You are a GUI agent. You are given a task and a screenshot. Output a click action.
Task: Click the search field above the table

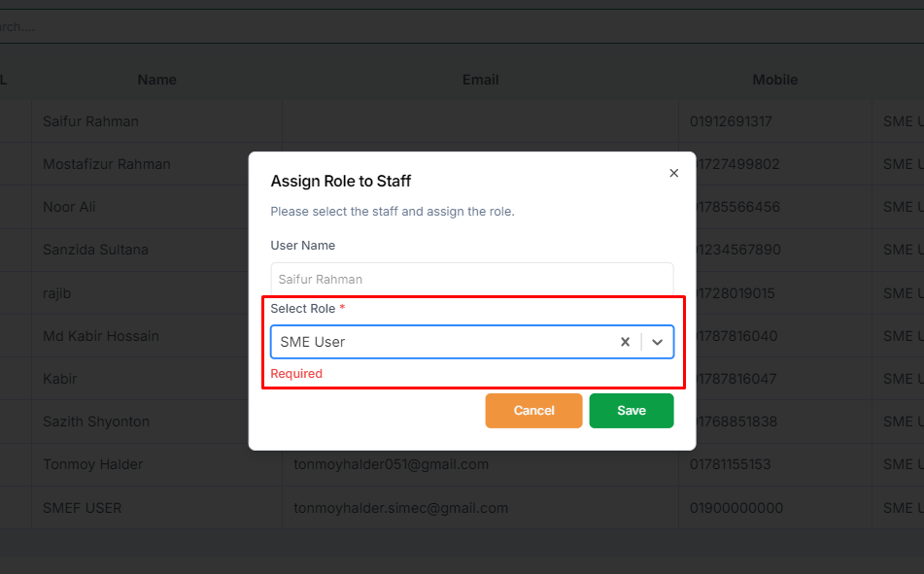(x=462, y=26)
